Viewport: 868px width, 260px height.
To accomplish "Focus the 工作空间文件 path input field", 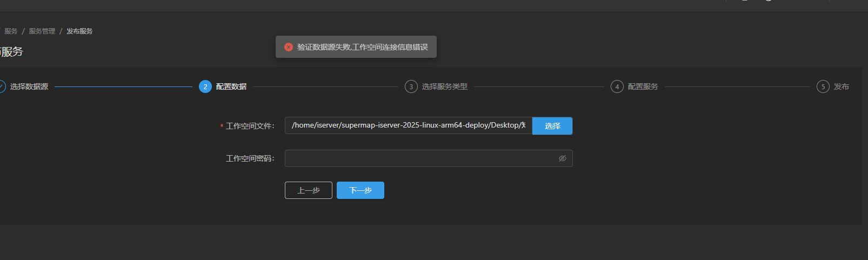I will [x=408, y=125].
